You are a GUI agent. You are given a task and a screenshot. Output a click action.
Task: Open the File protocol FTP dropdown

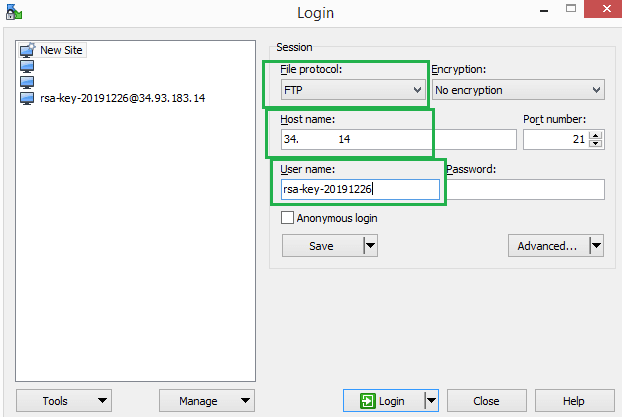353,90
